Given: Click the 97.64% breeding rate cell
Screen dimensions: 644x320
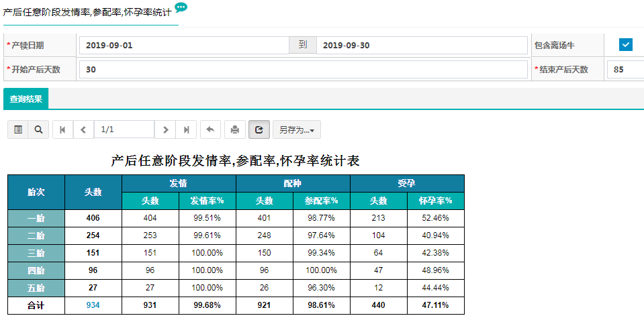Looking at the screenshot, I should point(322,235).
